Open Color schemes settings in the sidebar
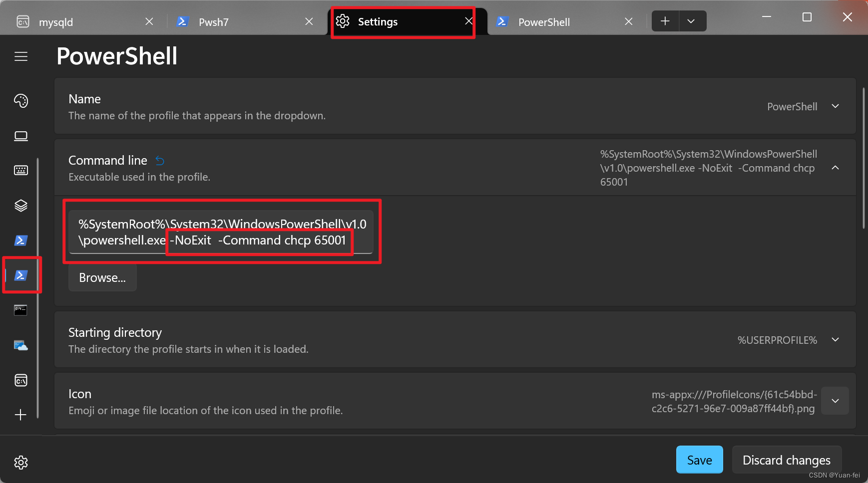 [21, 101]
